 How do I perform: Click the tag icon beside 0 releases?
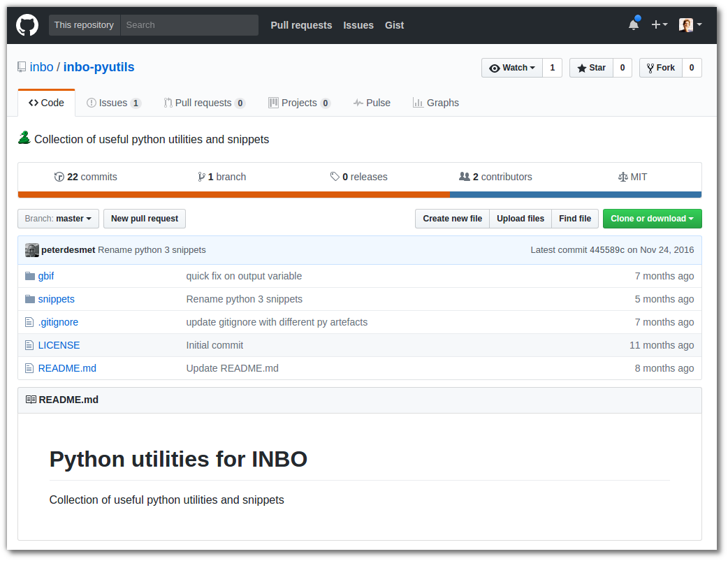point(335,177)
